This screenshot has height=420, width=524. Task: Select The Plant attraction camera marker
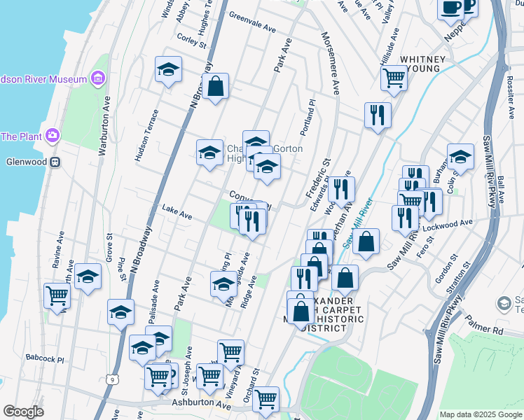(52, 136)
